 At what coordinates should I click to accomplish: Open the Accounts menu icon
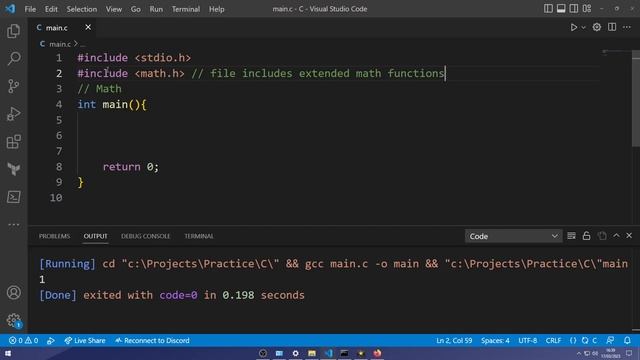point(13,293)
